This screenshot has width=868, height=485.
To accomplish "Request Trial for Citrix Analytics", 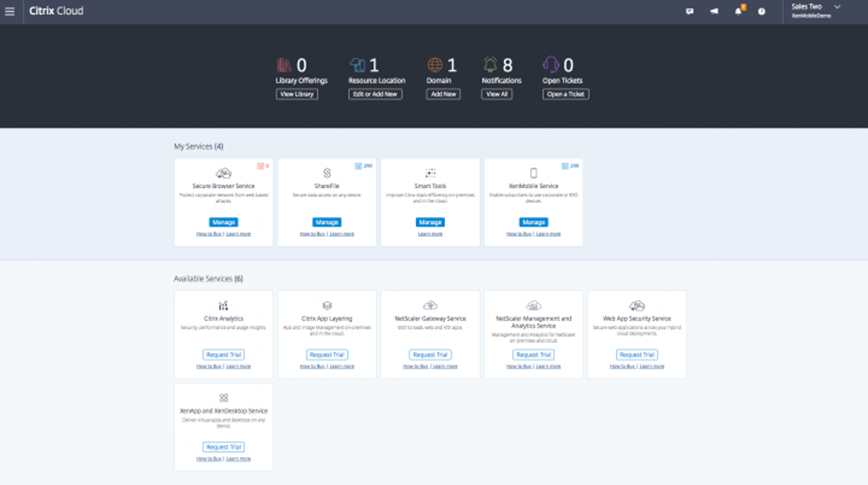I will pyautogui.click(x=224, y=354).
